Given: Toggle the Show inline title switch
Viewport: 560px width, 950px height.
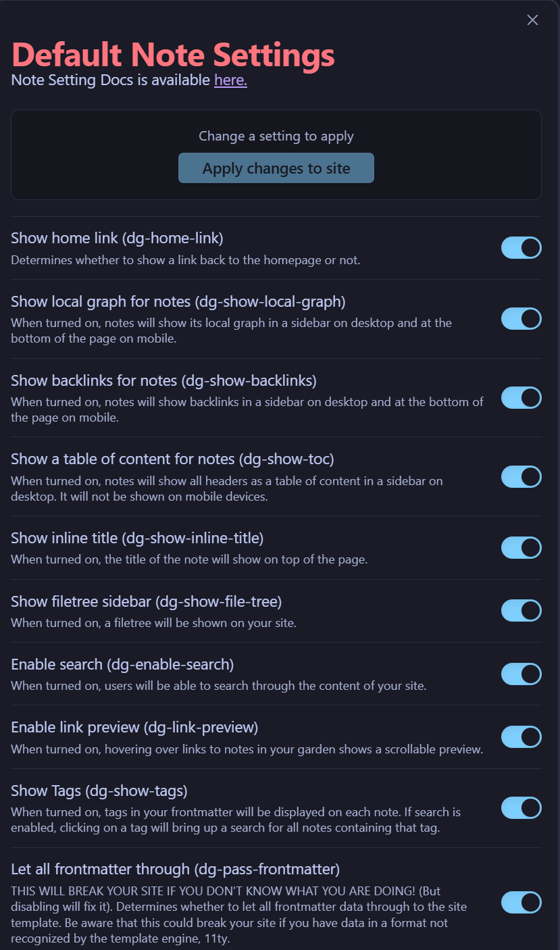Looking at the screenshot, I should [521, 548].
